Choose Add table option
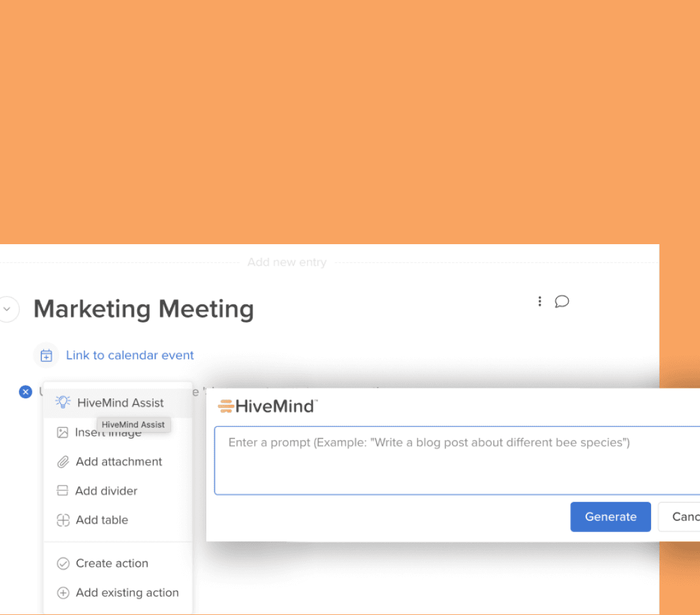The height and width of the screenshot is (615, 700). 118,520
